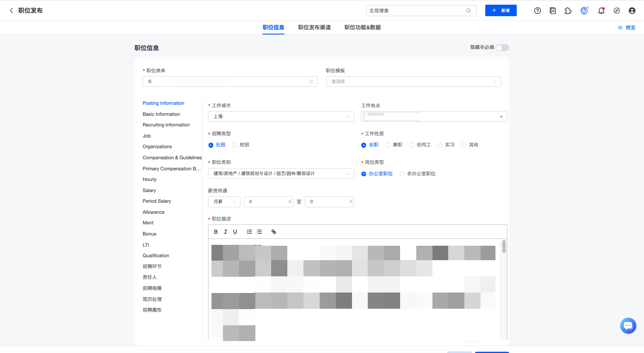Click the blue 新增 button

pos(501,11)
